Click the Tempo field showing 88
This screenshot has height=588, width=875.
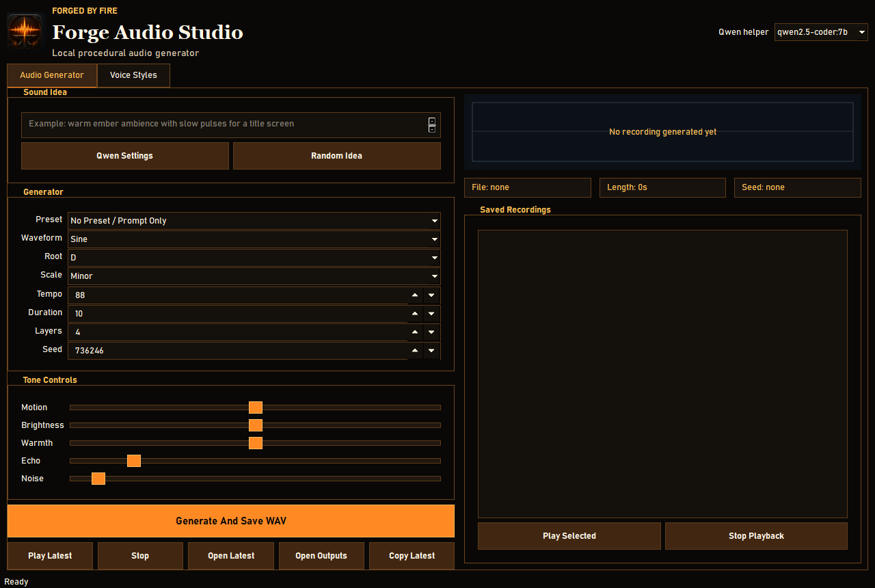(x=237, y=295)
